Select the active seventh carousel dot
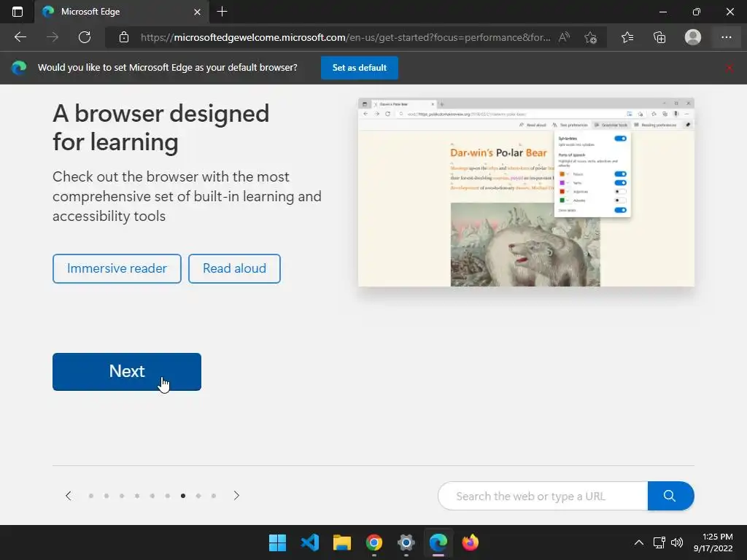 click(183, 496)
